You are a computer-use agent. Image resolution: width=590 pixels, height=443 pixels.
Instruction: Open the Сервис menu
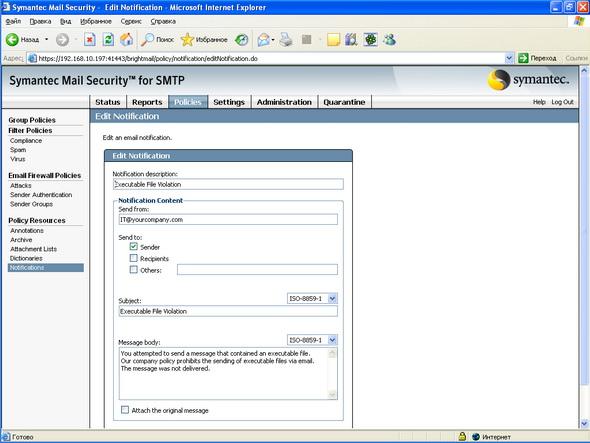[131, 21]
